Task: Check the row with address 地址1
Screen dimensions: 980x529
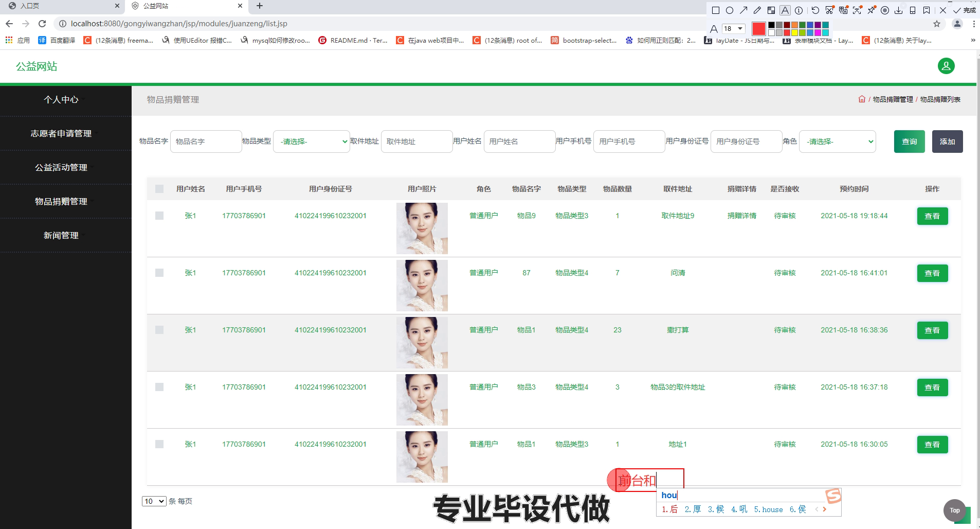Action: pos(159,444)
